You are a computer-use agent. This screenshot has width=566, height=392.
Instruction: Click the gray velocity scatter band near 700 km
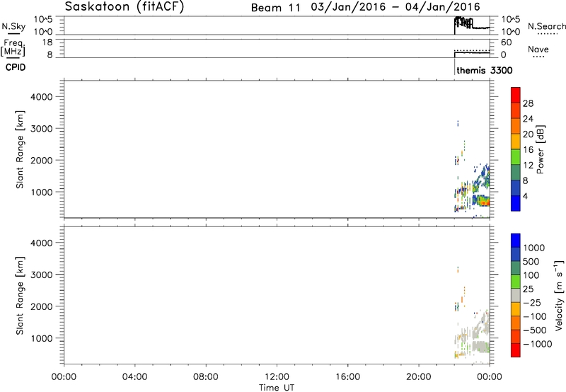tap(481, 347)
